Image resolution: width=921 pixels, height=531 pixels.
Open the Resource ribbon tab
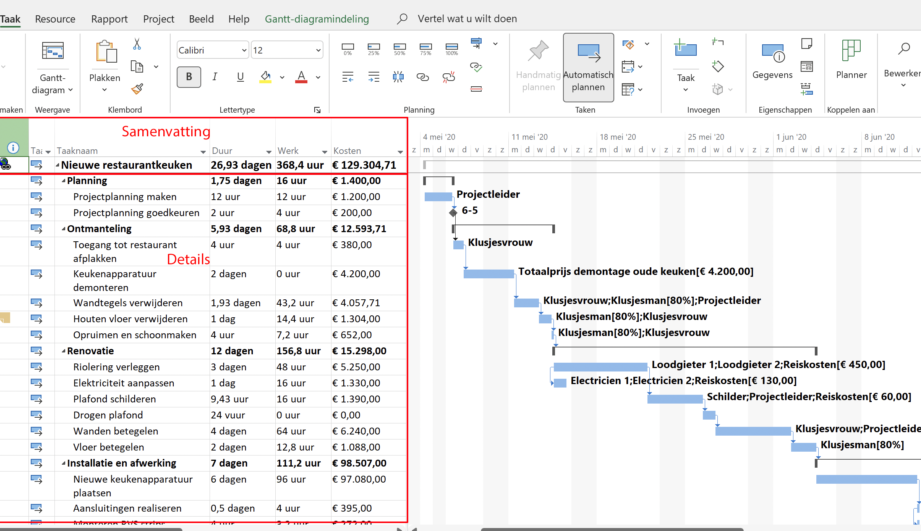[55, 19]
